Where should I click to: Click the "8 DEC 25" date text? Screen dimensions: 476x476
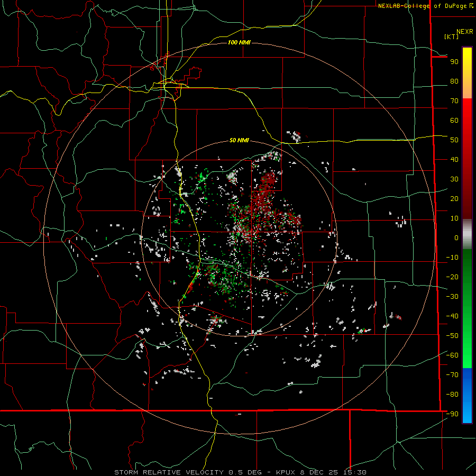[318, 472]
